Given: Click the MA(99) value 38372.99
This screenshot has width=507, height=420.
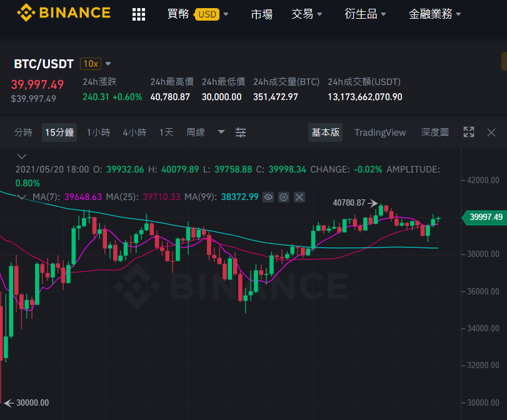Looking at the screenshot, I should (x=240, y=197).
